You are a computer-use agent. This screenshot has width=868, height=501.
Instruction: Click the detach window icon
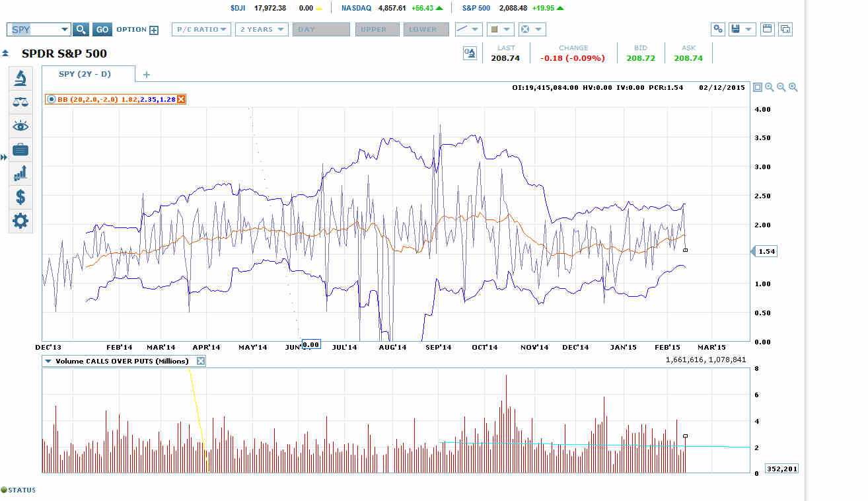(x=785, y=29)
